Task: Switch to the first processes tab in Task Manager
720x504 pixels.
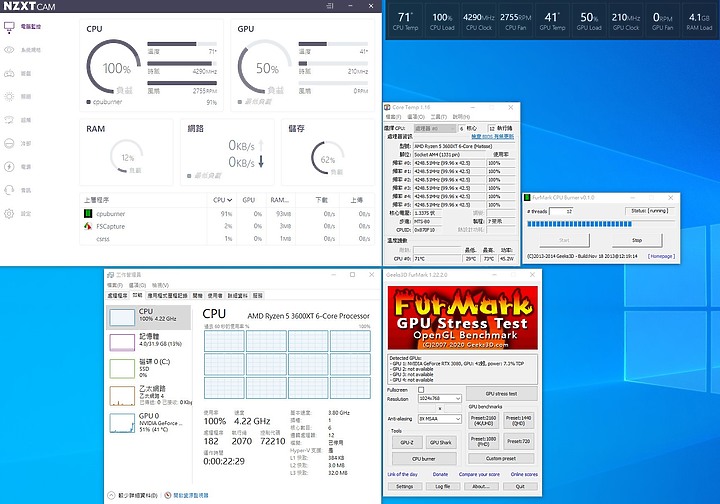Action: (x=118, y=296)
